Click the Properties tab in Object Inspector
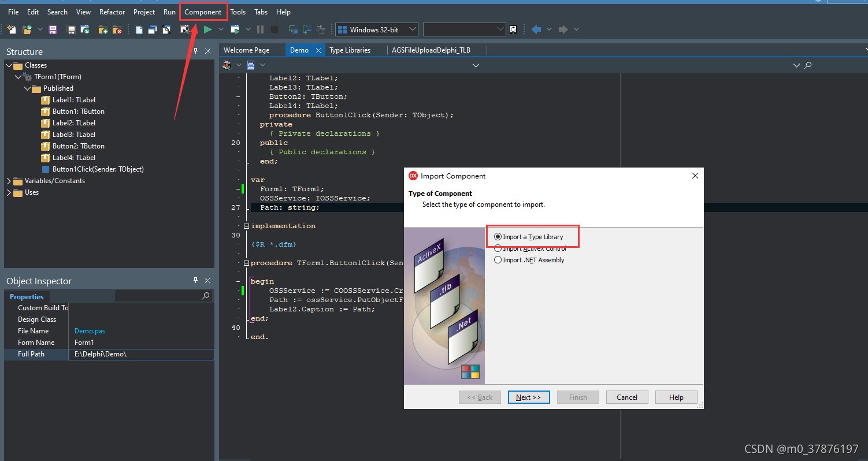868x461 pixels. (x=27, y=296)
